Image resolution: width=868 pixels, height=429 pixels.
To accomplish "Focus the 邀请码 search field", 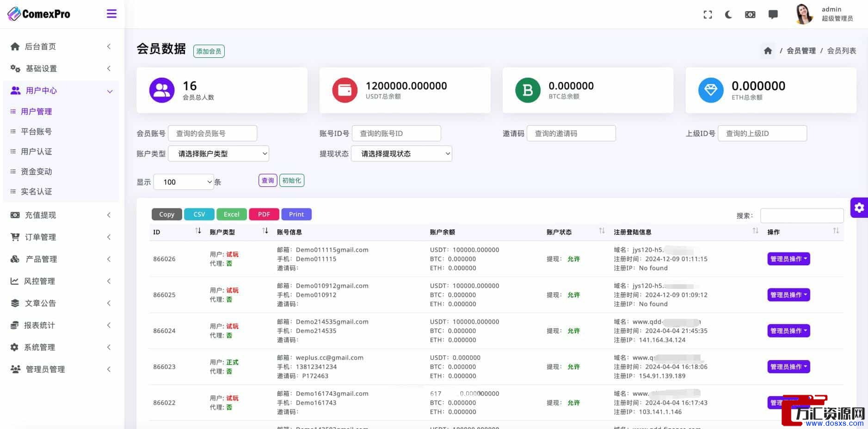I will click(x=571, y=134).
